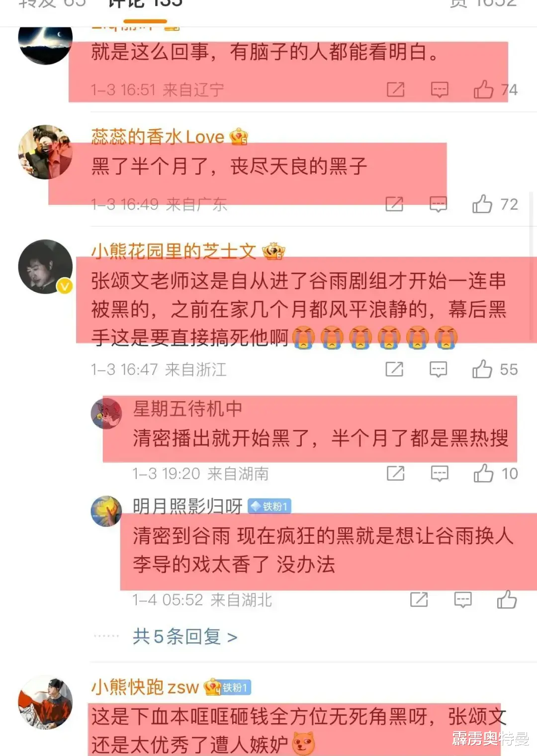This screenshot has height=756, width=537.
Task: Share the comment posted from 浙江
Action: pyautogui.click(x=394, y=369)
